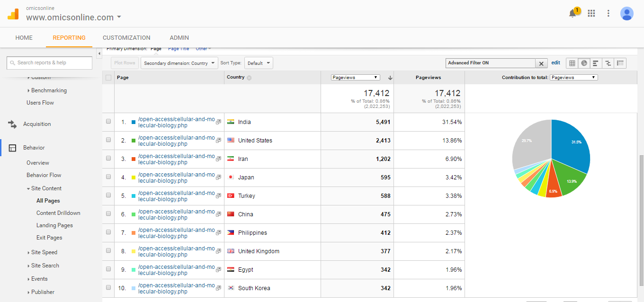Open Contribution to total Pageviews dropdown
Image resolution: width=644 pixels, height=302 pixels.
pyautogui.click(x=573, y=77)
